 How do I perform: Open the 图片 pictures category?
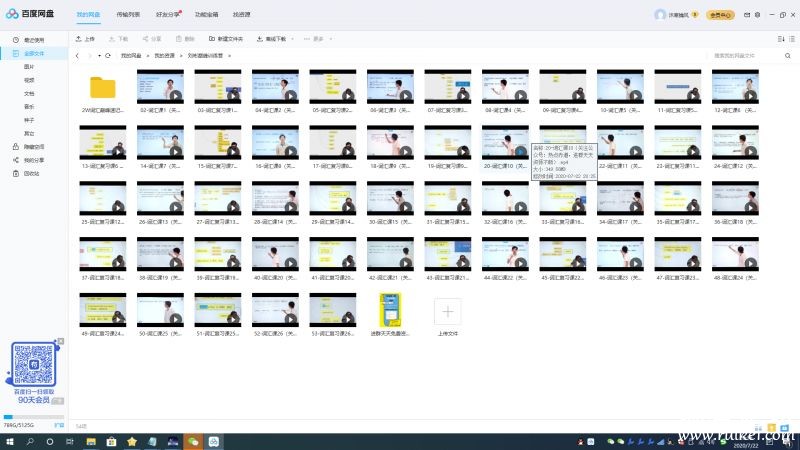[x=29, y=67]
